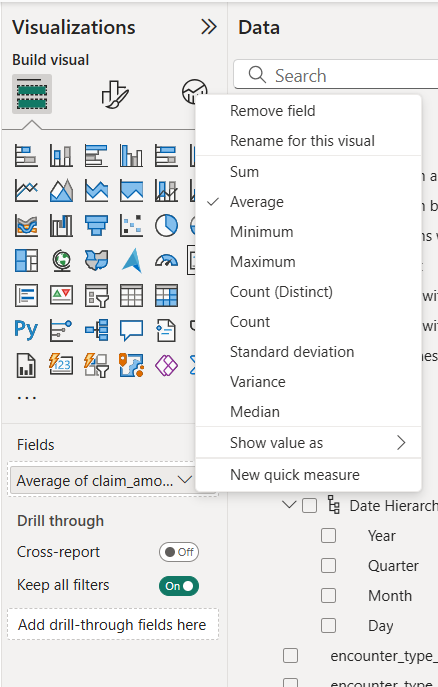Choose the pie chart visual
The height and width of the screenshot is (687, 438).
[x=166, y=226]
